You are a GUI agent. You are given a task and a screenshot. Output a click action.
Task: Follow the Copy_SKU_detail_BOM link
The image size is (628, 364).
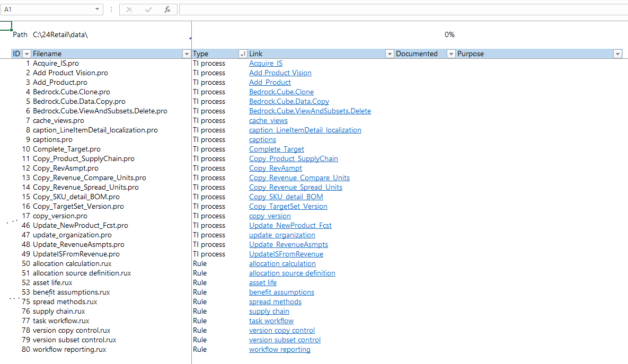point(286,197)
